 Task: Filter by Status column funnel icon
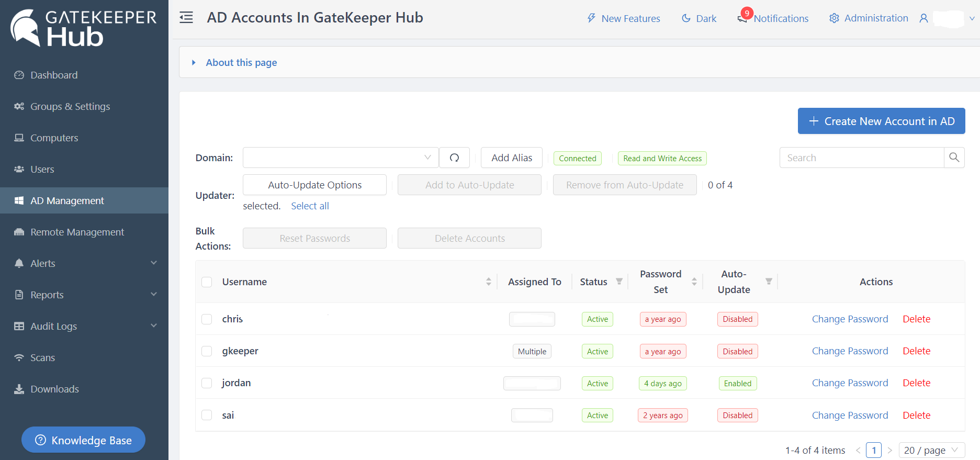(x=619, y=282)
